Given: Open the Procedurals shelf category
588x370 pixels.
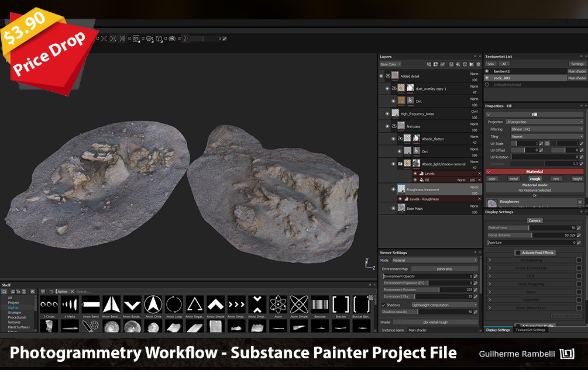Looking at the screenshot, I should point(17,317).
